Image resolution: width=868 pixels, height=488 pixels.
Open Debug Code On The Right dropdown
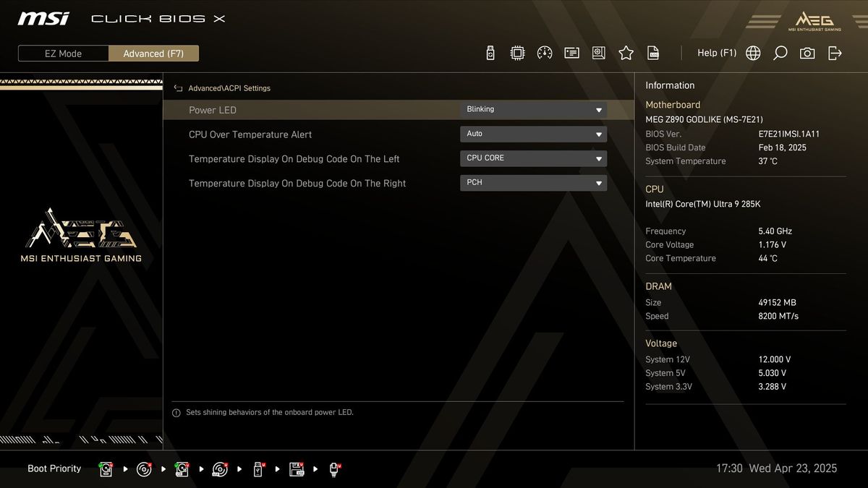(533, 183)
